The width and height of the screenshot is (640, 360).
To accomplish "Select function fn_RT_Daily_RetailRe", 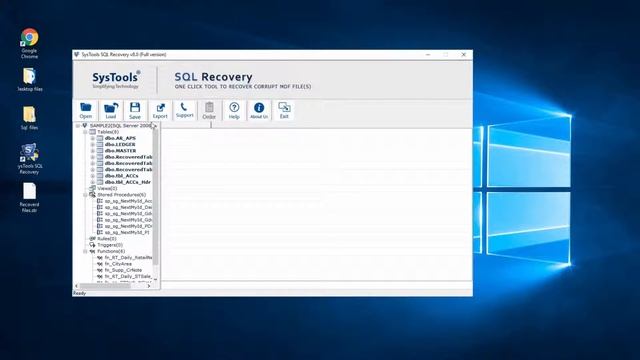I will pos(129,258).
